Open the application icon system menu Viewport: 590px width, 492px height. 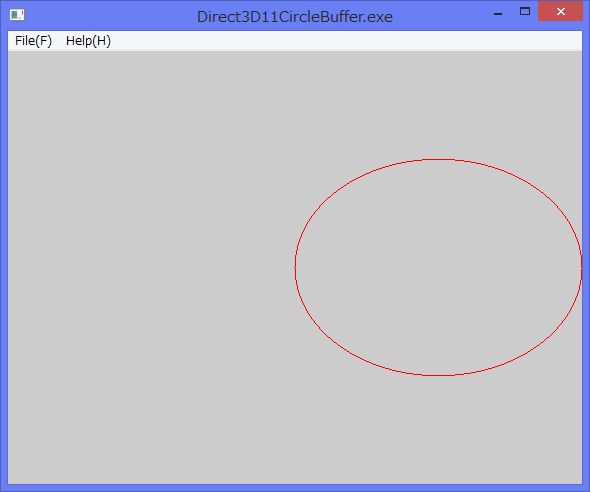tap(17, 15)
